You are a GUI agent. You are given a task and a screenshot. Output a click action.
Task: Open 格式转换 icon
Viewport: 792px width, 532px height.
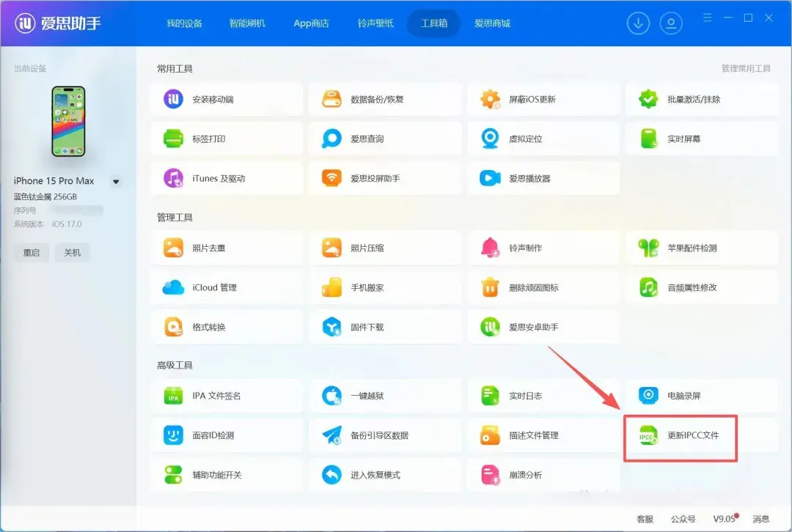(173, 327)
